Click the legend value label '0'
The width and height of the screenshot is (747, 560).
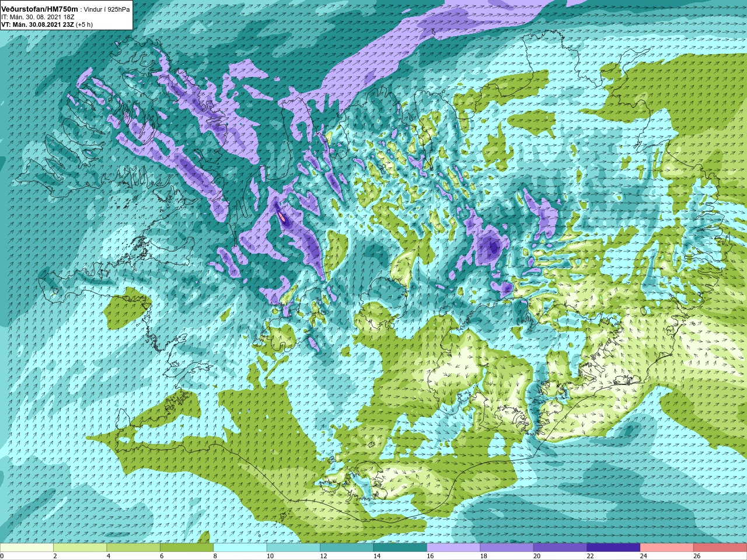click(2, 556)
